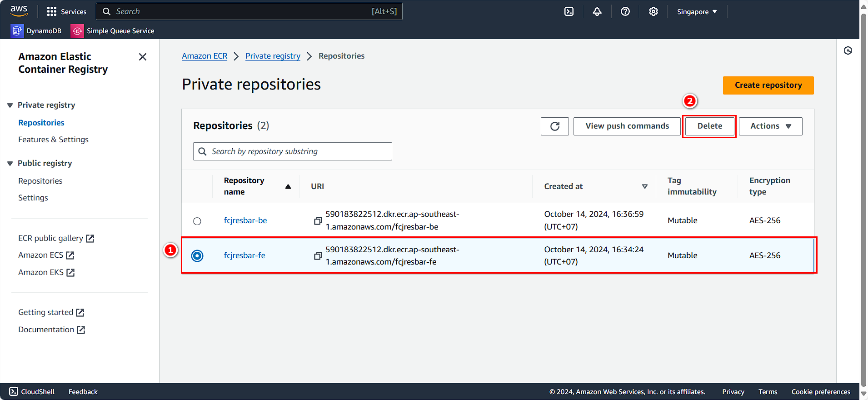The height and width of the screenshot is (400, 868).
Task: Open Cookie preferences
Action: click(x=821, y=392)
